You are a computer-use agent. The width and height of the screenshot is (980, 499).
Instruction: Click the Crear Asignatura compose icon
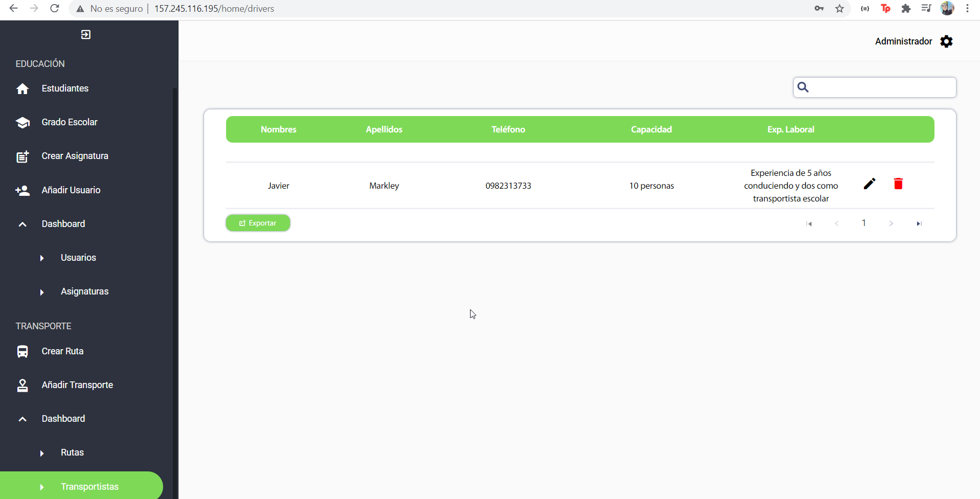23,156
